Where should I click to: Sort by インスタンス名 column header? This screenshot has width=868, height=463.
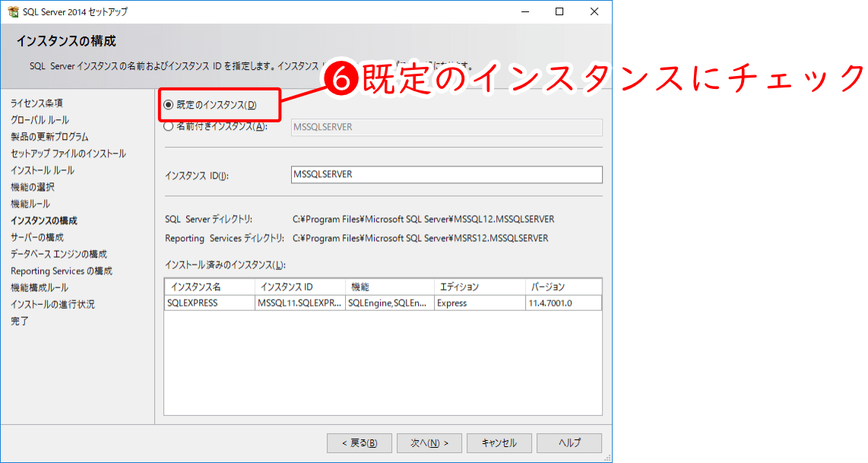(x=210, y=287)
